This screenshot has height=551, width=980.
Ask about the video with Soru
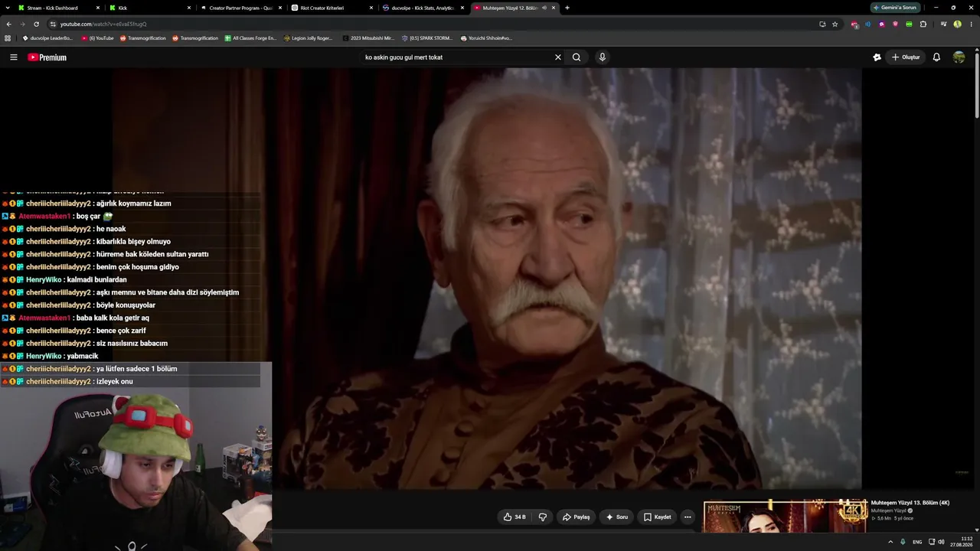click(x=616, y=517)
